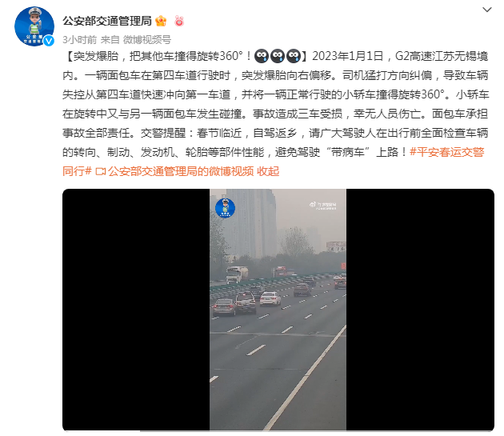This screenshot has width=504, height=436.
Task: Click the gold crown member badge
Action: coord(161,22)
